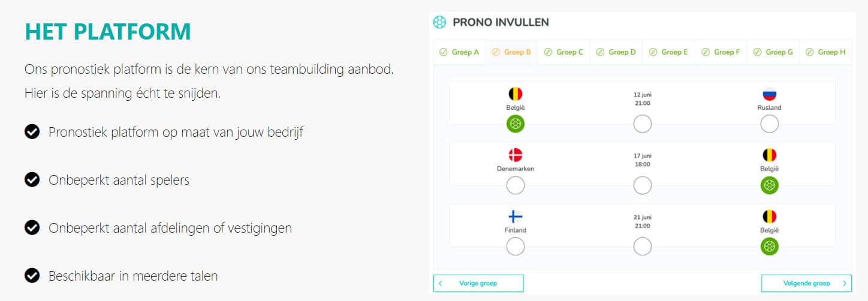868x301 pixels.
Task: Select draw for the 17 juni match
Action: click(x=642, y=185)
